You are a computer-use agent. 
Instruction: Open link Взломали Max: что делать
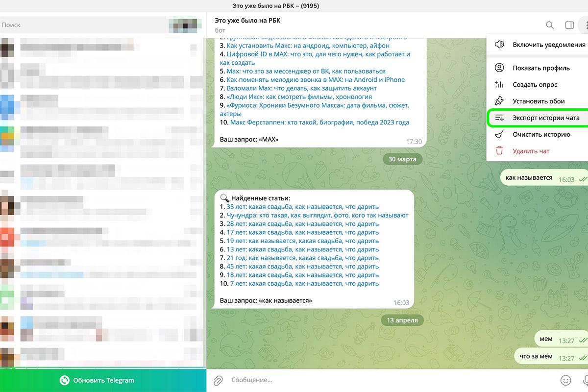[x=301, y=88]
